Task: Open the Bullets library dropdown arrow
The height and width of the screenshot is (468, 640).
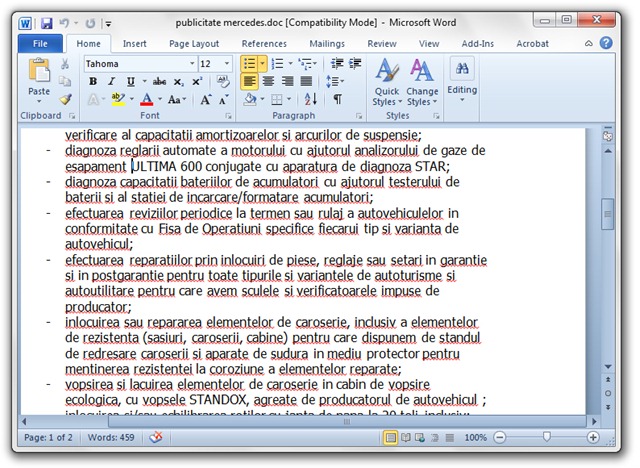Action: (x=262, y=64)
